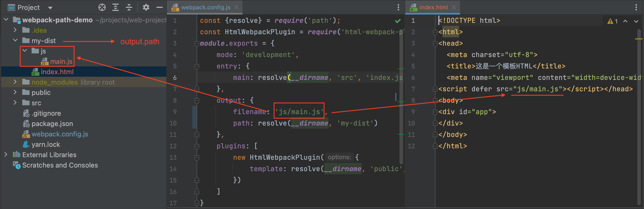This screenshot has width=644, height=209.
Task: Click the Select Opened File target icon
Action: point(102,7)
